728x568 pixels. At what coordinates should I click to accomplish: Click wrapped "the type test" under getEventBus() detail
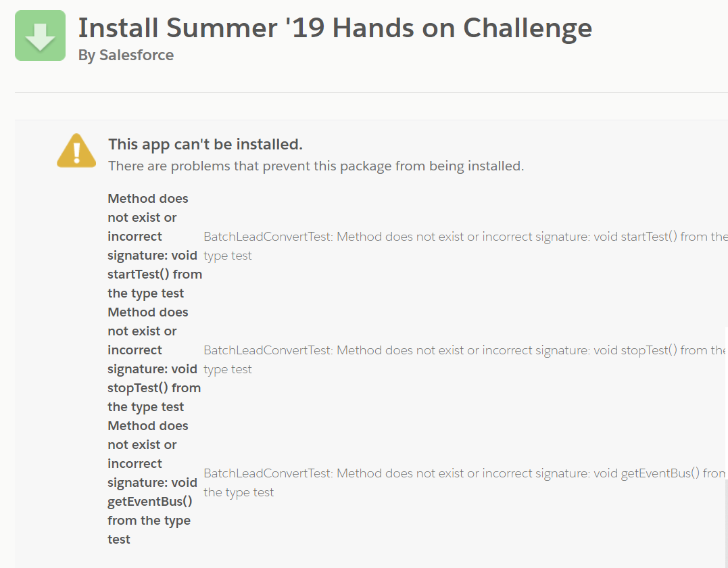[x=239, y=492]
